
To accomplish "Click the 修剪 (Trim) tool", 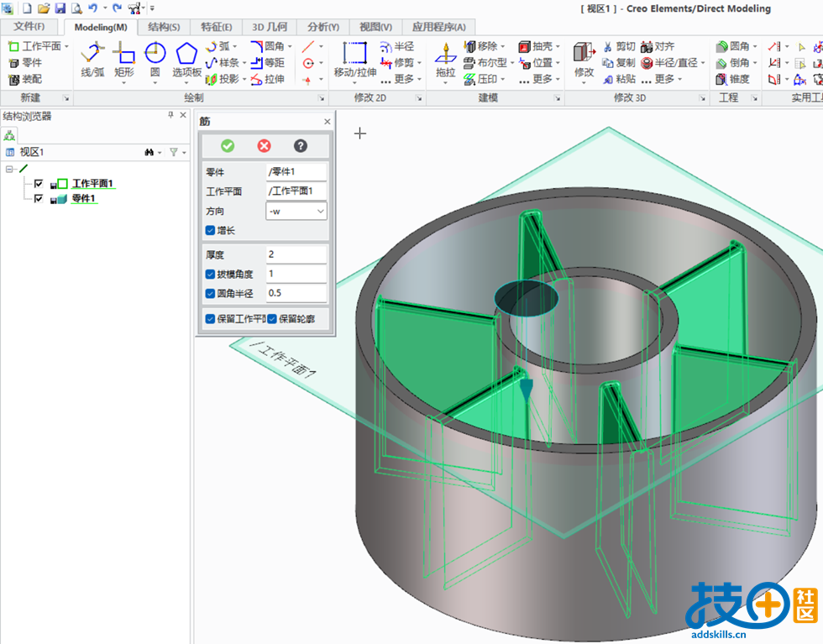I will click(397, 63).
